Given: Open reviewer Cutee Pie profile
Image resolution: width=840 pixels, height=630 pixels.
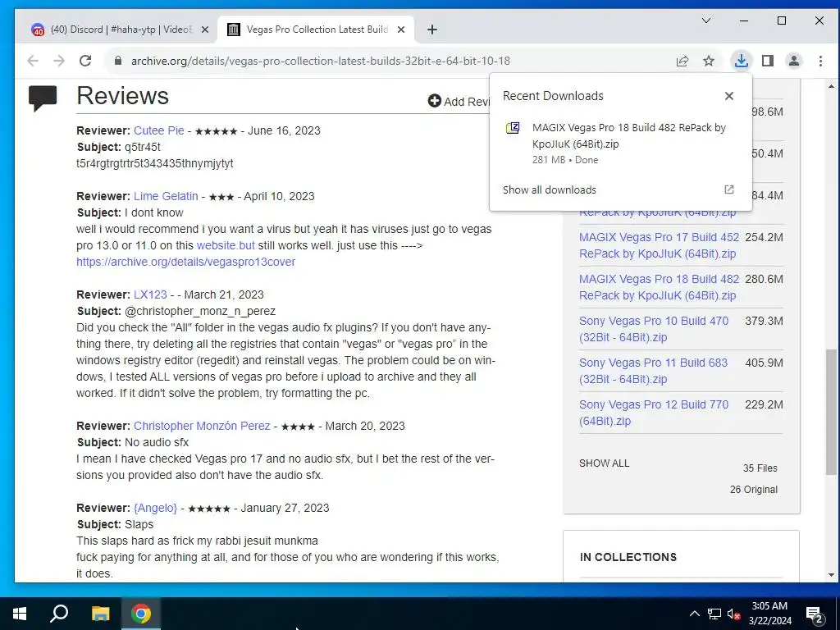Looking at the screenshot, I should [x=158, y=130].
